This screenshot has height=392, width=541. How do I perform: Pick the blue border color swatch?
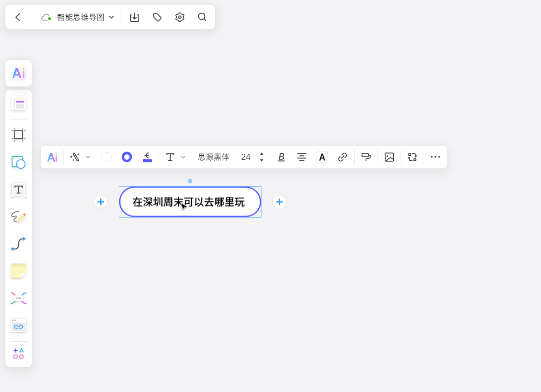(127, 157)
